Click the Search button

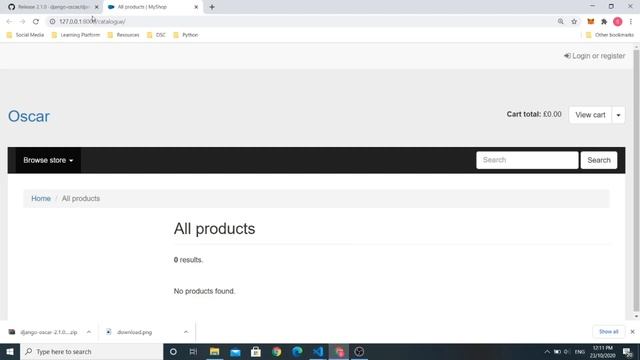pyautogui.click(x=599, y=160)
